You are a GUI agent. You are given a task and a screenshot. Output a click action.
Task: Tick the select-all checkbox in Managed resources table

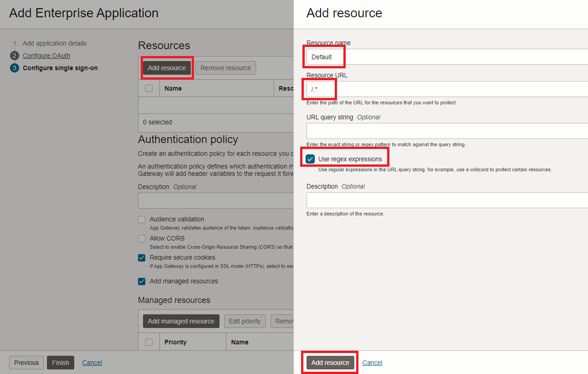tap(149, 342)
